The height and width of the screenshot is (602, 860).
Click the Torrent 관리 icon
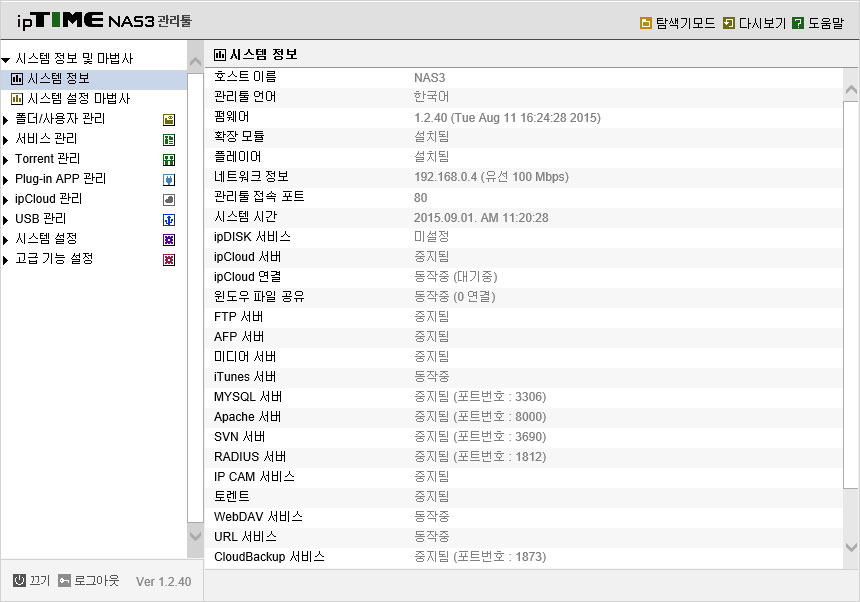[x=169, y=160]
